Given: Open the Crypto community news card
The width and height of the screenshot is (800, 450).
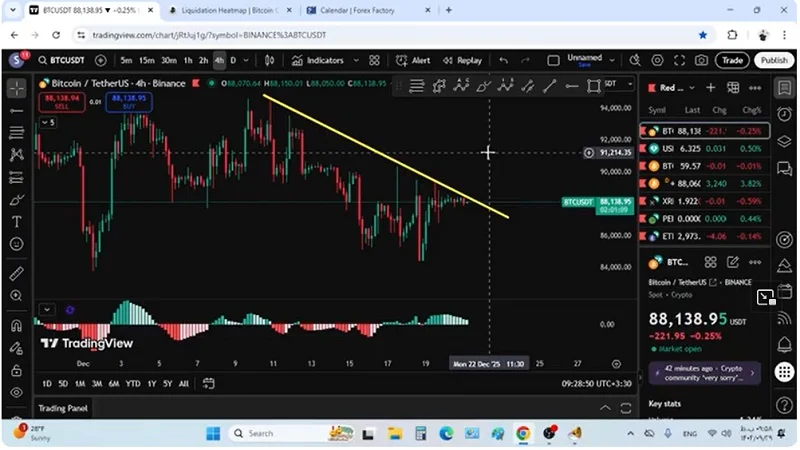Looking at the screenshot, I should 705,373.
